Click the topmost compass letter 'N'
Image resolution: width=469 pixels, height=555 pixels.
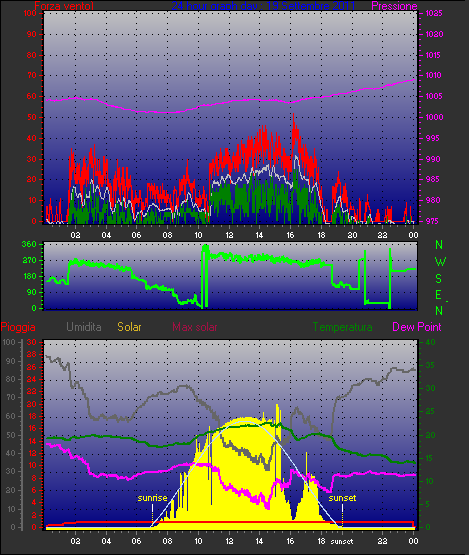[x=439, y=245]
